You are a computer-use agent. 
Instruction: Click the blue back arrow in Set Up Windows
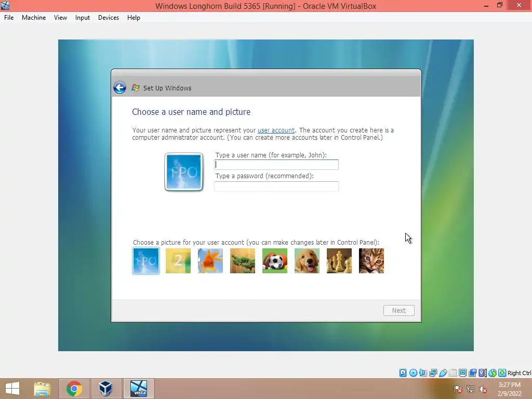click(119, 88)
